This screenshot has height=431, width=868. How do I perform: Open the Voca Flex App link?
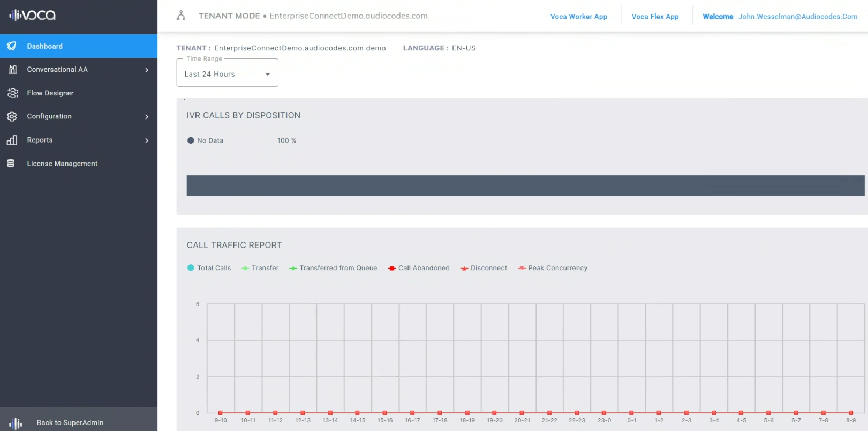point(655,17)
